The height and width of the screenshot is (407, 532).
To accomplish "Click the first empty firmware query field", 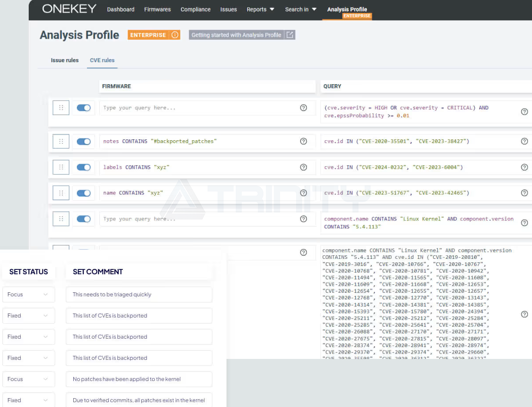I will pos(199,108).
